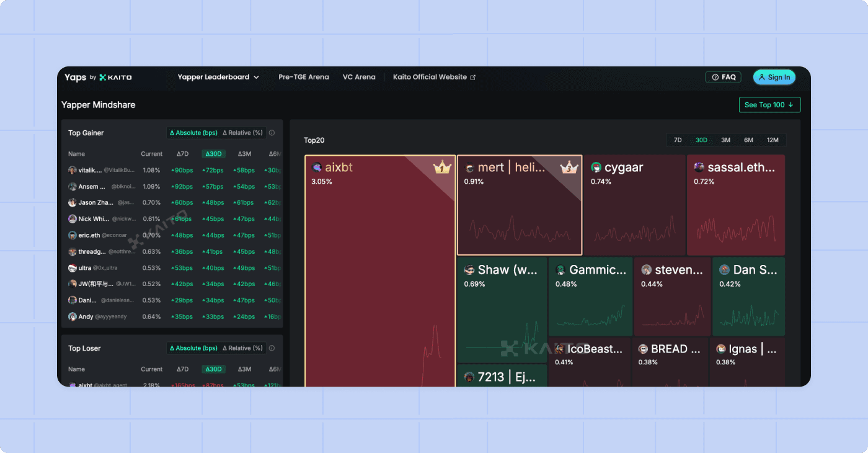Click vitalik's avatar in Top Gainer list
This screenshot has height=453, width=868.
(x=73, y=170)
